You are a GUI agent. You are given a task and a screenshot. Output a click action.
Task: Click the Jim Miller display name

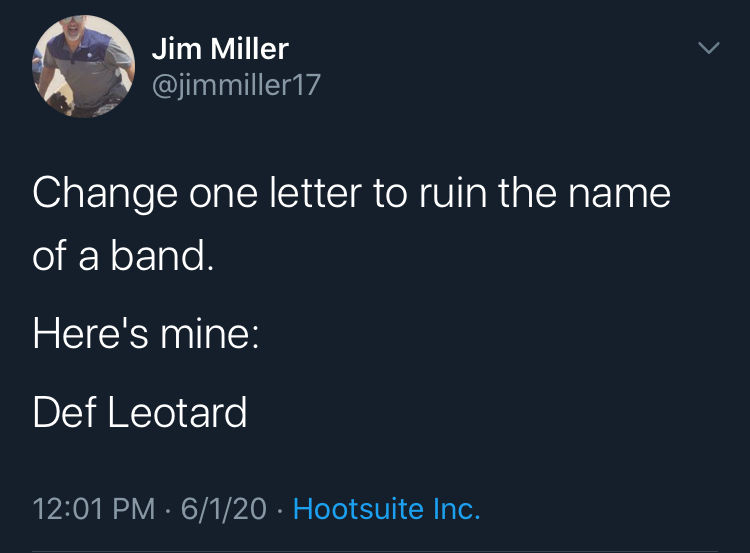(220, 48)
